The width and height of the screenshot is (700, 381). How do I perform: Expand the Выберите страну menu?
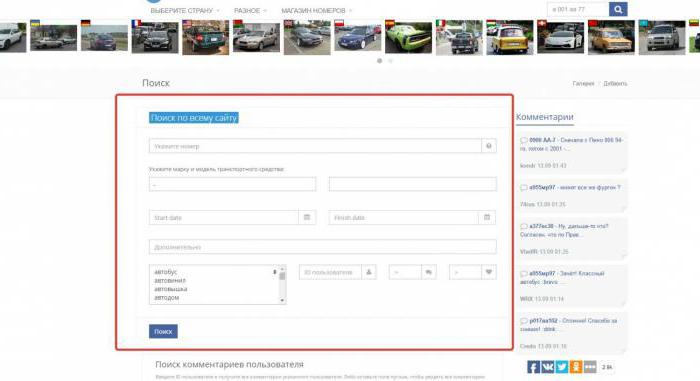185,10
